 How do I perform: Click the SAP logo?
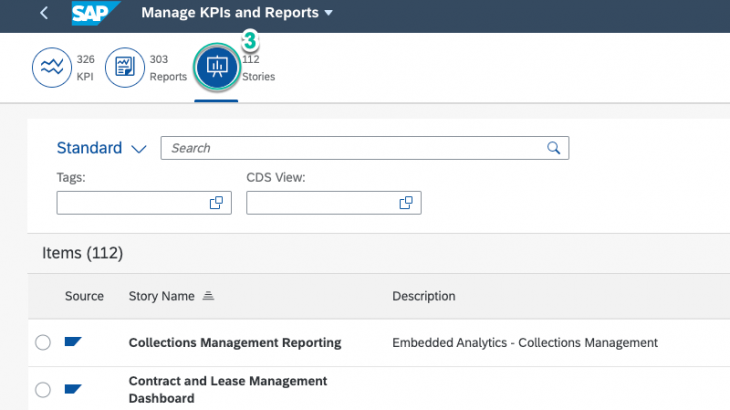95,14
